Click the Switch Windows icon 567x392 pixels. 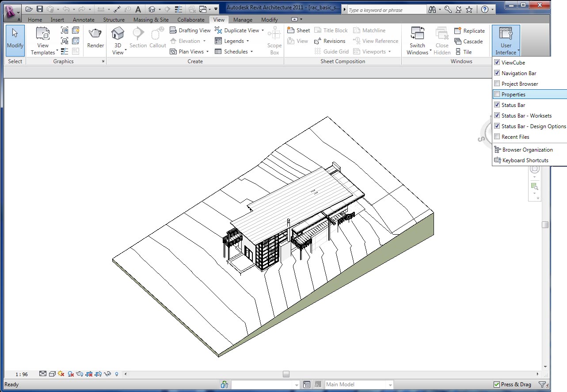coord(417,41)
